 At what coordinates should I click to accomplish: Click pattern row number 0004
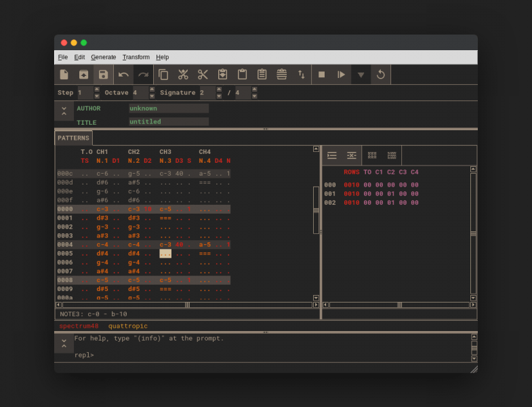click(65, 245)
